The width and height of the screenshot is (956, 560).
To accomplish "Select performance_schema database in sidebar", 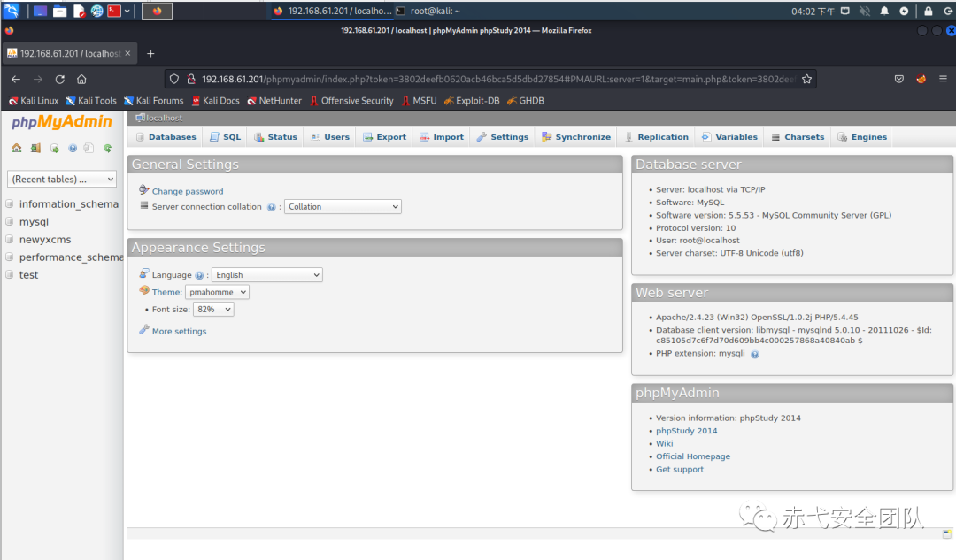I will [x=72, y=257].
